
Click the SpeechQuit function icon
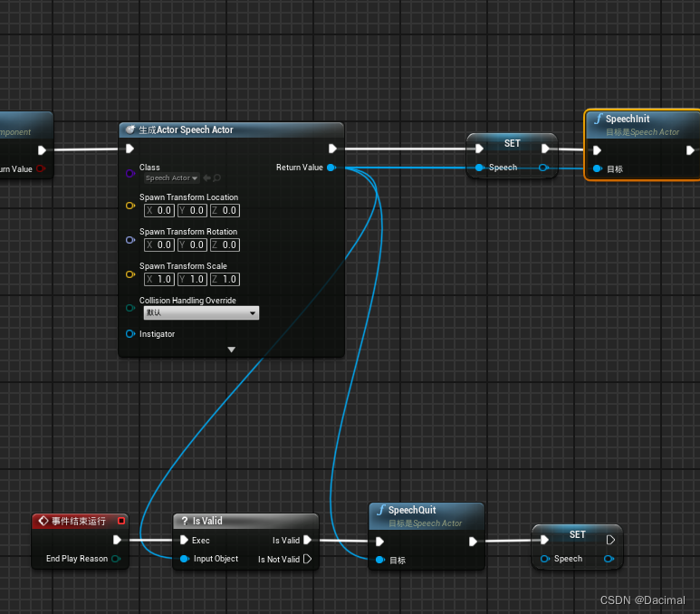pyautogui.click(x=381, y=511)
